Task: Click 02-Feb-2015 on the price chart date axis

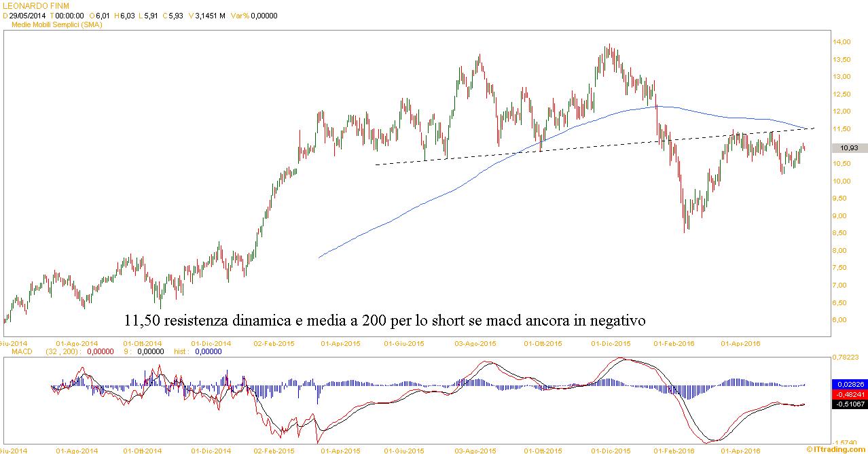Action: pos(274,343)
